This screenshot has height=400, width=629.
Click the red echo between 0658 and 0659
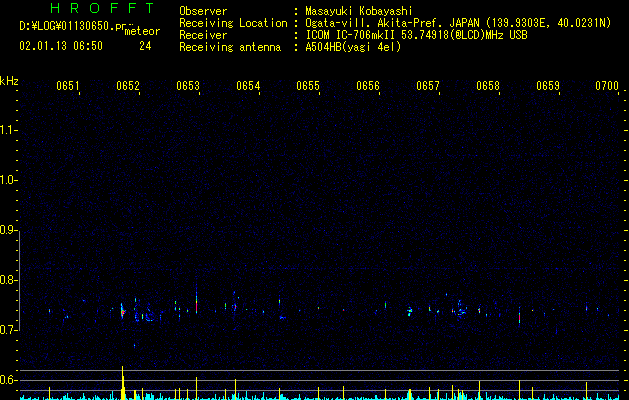pyautogui.click(x=519, y=318)
